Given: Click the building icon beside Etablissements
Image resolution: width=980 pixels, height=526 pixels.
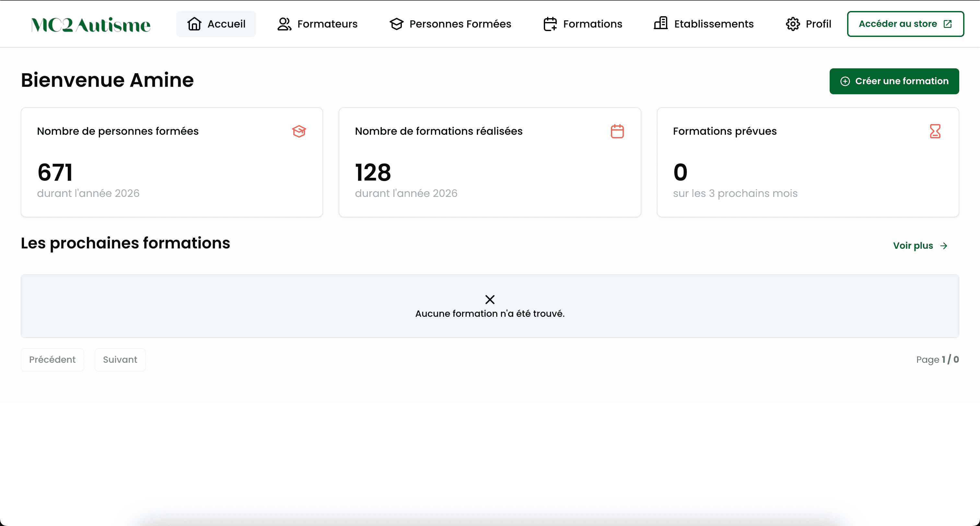Looking at the screenshot, I should coord(661,23).
